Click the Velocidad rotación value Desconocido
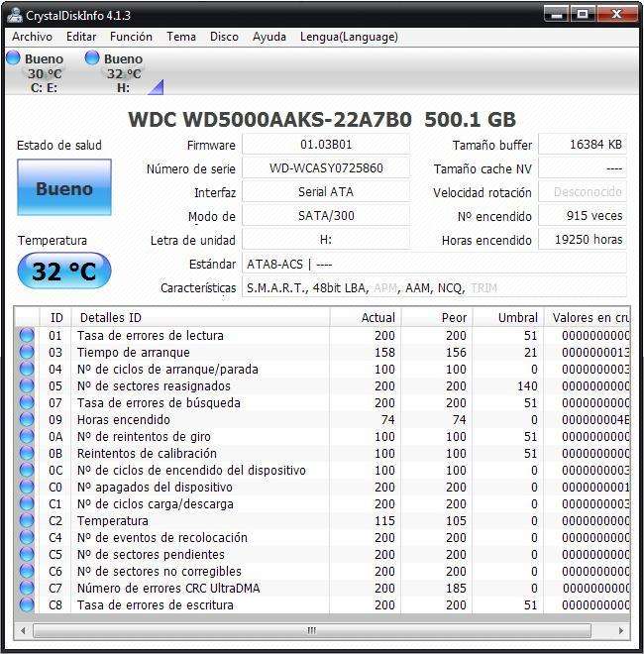 (583, 192)
